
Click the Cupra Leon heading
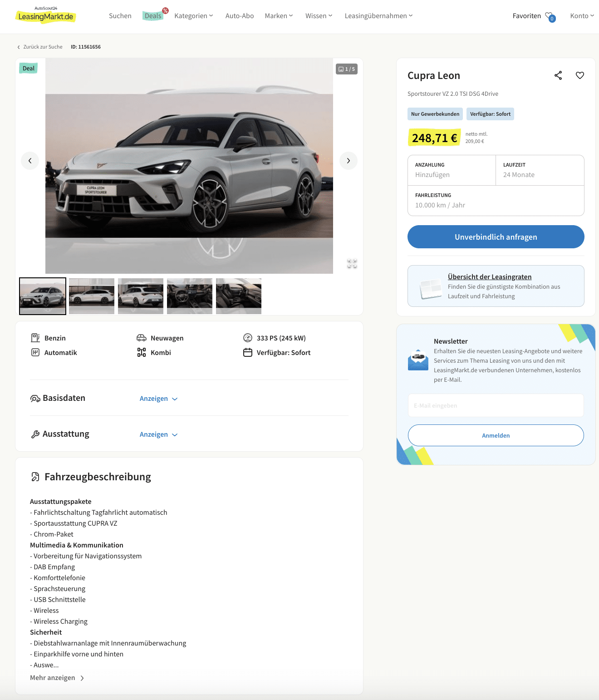point(434,75)
